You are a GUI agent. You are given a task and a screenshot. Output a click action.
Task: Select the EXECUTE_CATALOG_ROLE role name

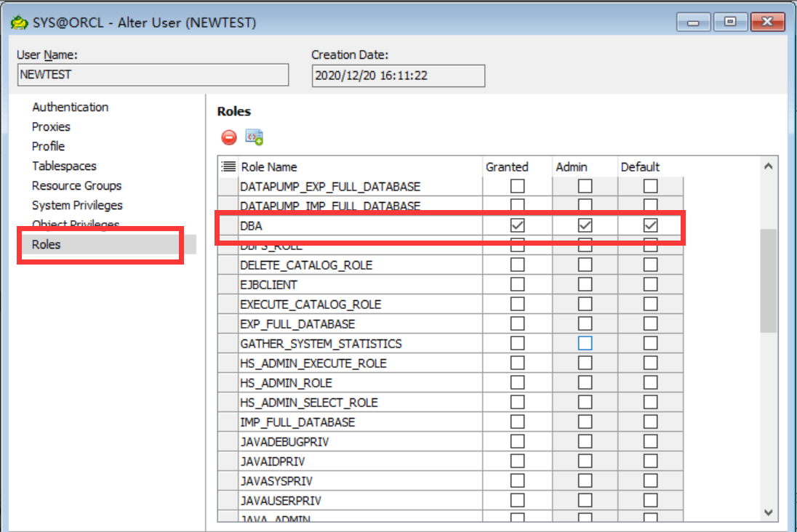tap(311, 305)
